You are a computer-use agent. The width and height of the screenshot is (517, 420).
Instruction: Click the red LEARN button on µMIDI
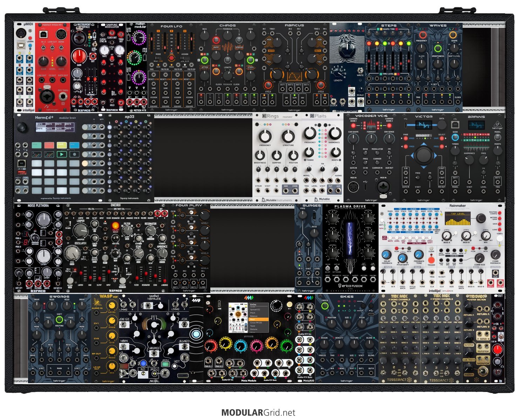click(x=30, y=38)
